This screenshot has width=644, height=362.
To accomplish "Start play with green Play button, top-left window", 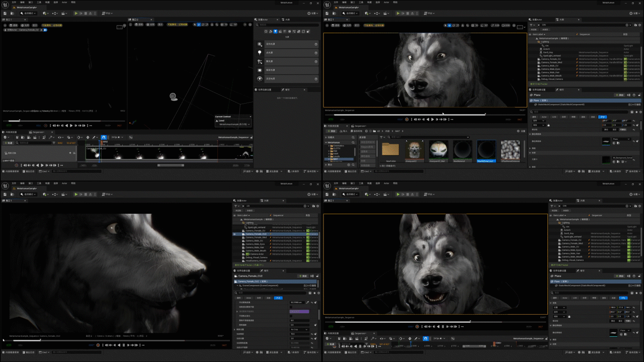I will point(76,13).
